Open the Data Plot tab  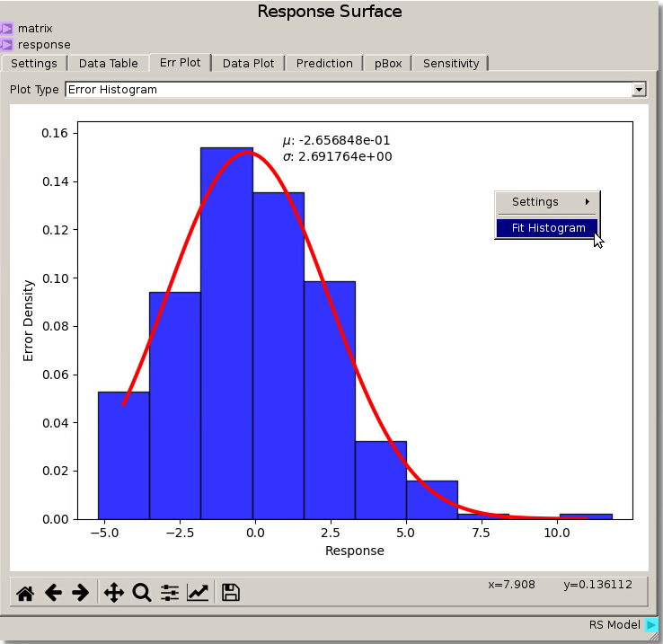(x=248, y=64)
